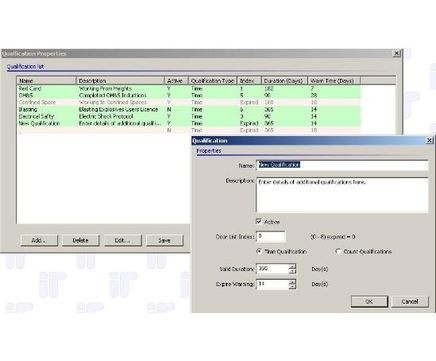
Task: Sort by the Name column header
Action: (x=46, y=81)
